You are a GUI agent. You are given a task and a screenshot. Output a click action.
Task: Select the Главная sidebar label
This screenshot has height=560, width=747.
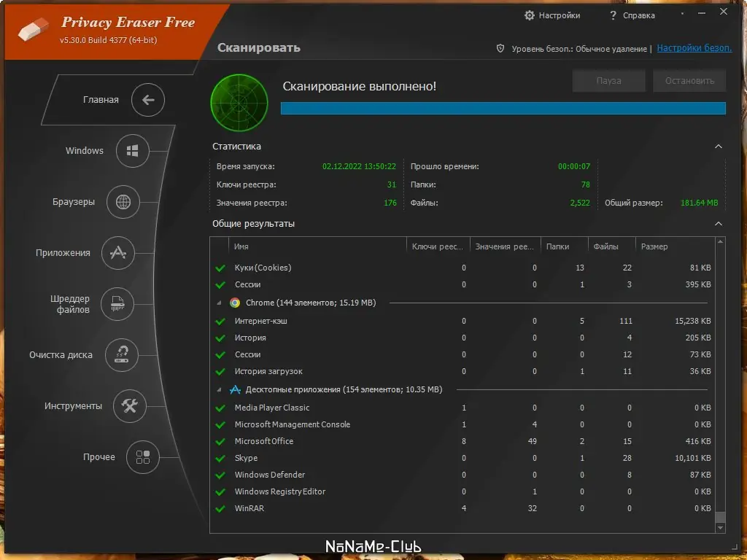[x=101, y=99]
